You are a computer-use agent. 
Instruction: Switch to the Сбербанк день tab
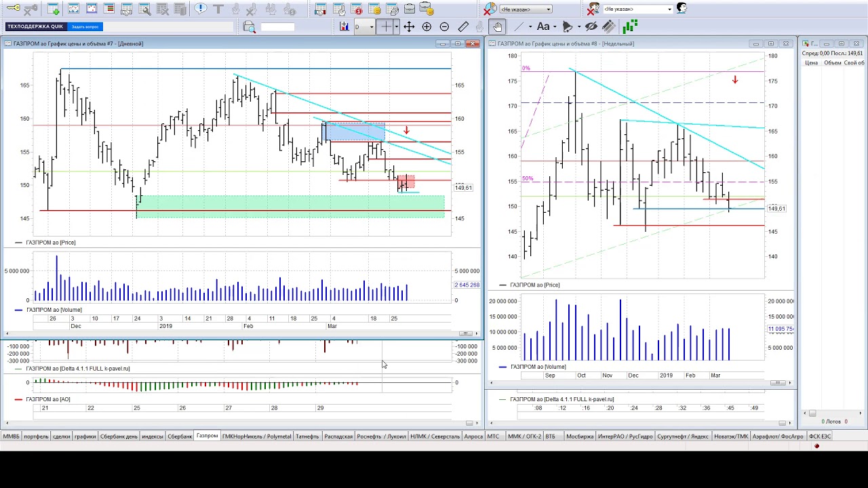(x=119, y=436)
